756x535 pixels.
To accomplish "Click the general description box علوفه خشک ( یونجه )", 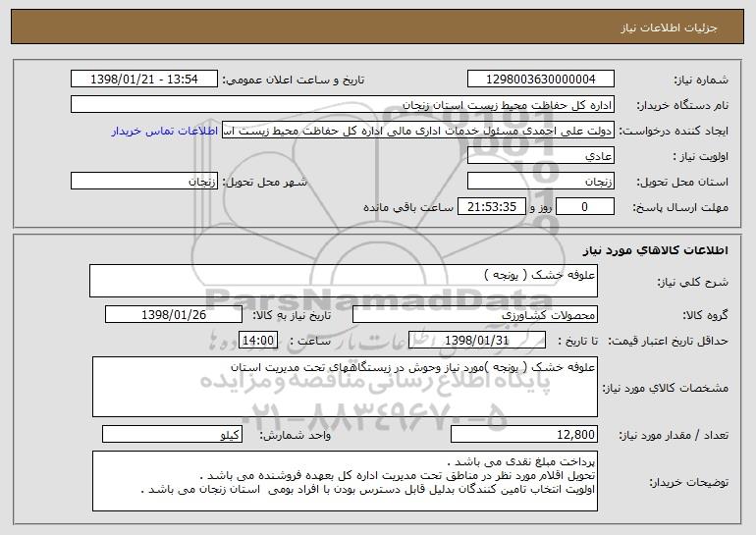I will pos(344,281).
